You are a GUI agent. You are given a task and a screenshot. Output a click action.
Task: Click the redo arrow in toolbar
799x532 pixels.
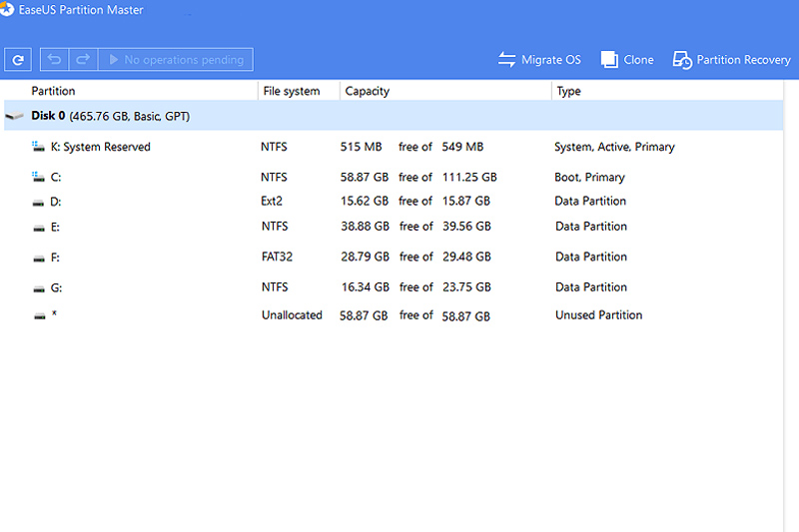point(83,60)
